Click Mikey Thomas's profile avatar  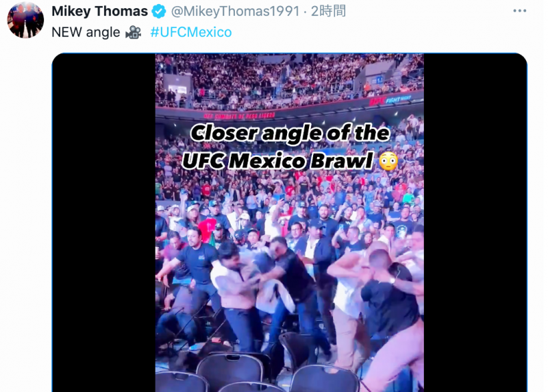(x=25, y=20)
